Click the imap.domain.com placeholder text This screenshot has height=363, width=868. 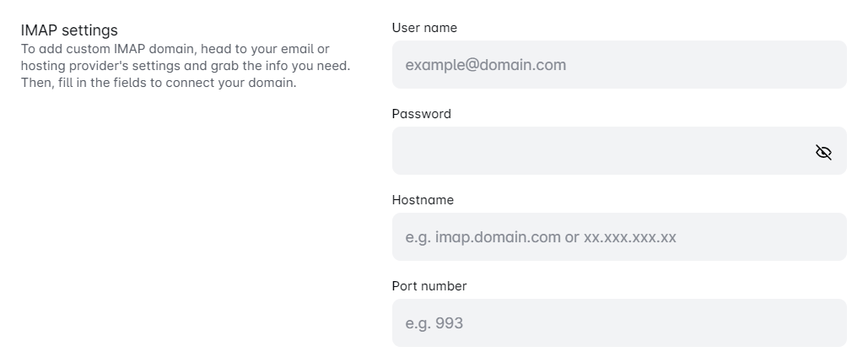click(x=498, y=237)
